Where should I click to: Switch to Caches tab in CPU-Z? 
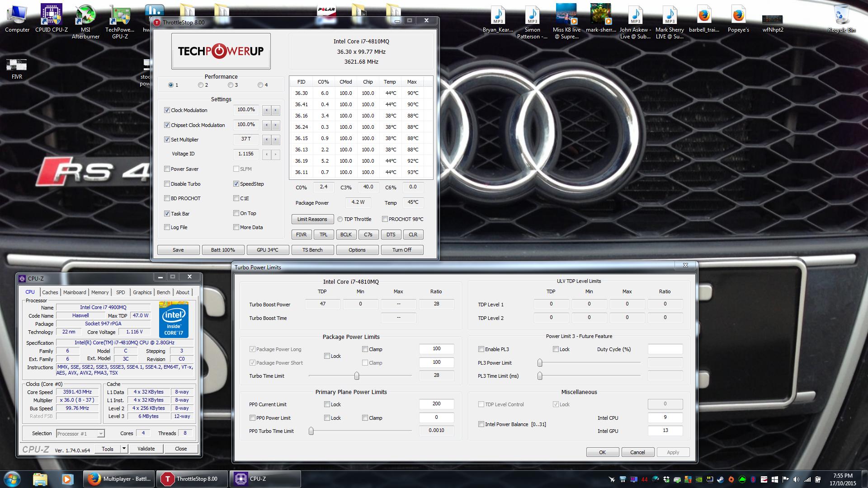coord(50,292)
